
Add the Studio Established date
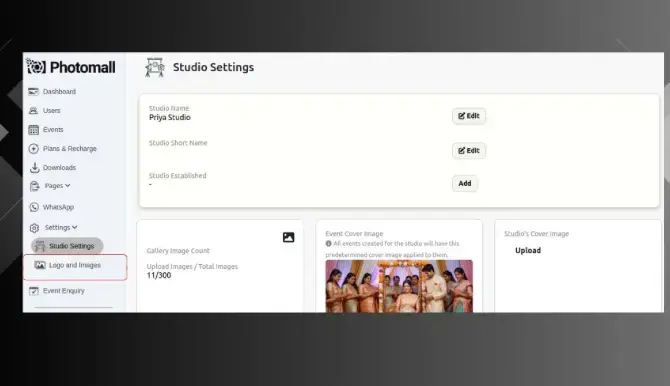pyautogui.click(x=465, y=183)
